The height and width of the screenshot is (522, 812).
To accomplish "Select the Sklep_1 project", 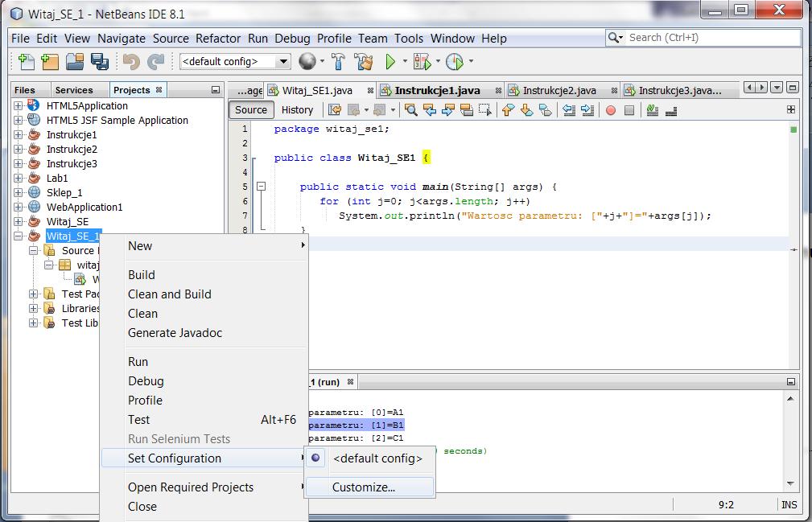I will (x=64, y=192).
